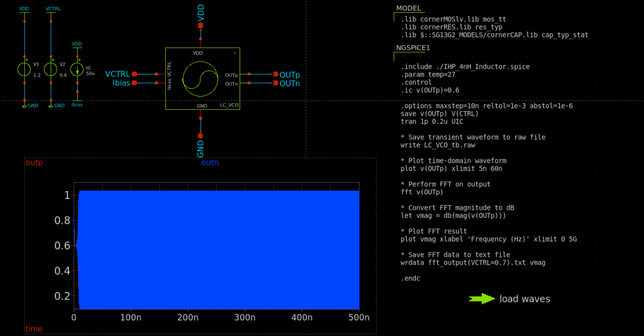Click the NGSPICE1 code block title
Viewport: 644px width, 336px height.
[413, 48]
